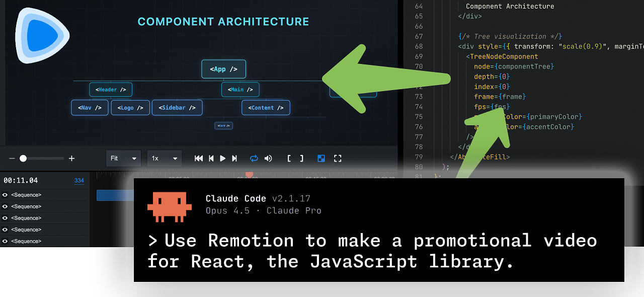Click the frame number 334
644x297 pixels.
[79, 180]
